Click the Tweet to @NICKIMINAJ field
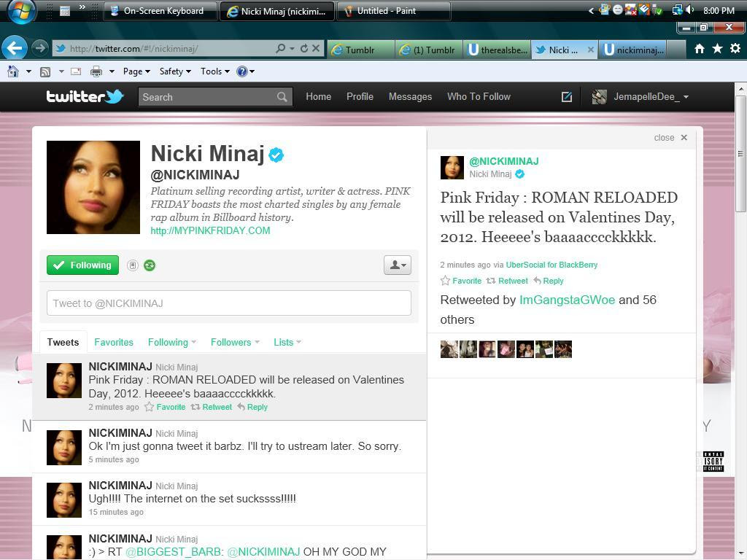This screenshot has width=747, height=560. point(228,303)
